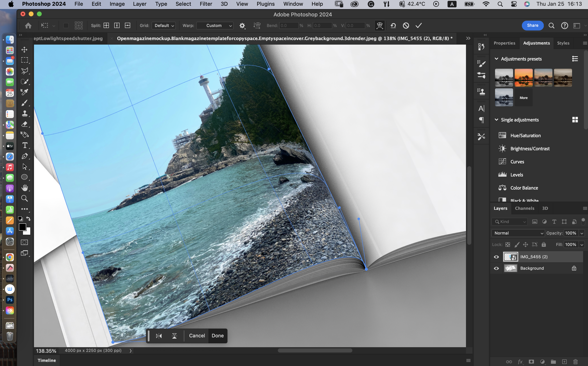Hide the Background layer

pyautogui.click(x=496, y=268)
